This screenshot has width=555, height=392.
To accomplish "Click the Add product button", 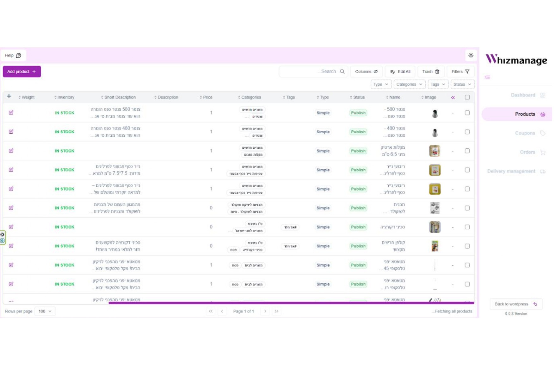I will [x=22, y=72].
